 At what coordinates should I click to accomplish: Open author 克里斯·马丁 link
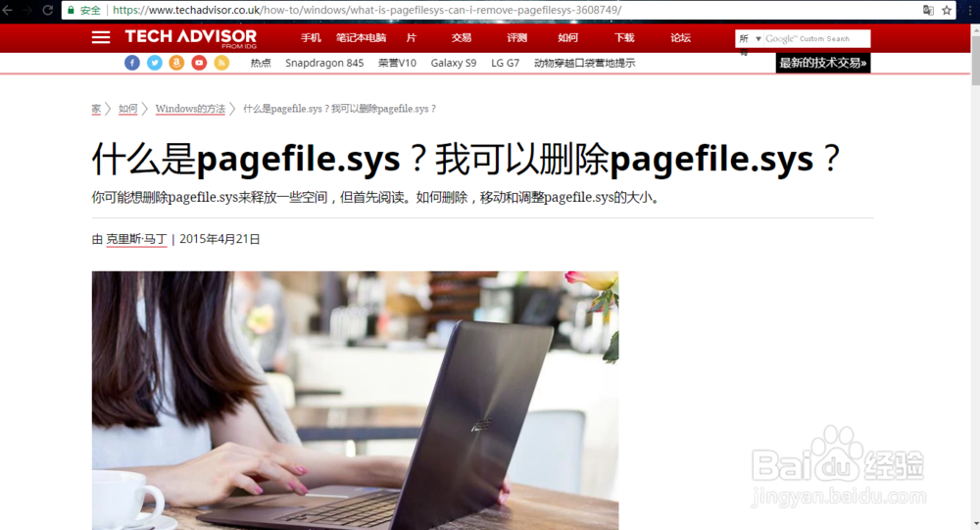(x=136, y=239)
